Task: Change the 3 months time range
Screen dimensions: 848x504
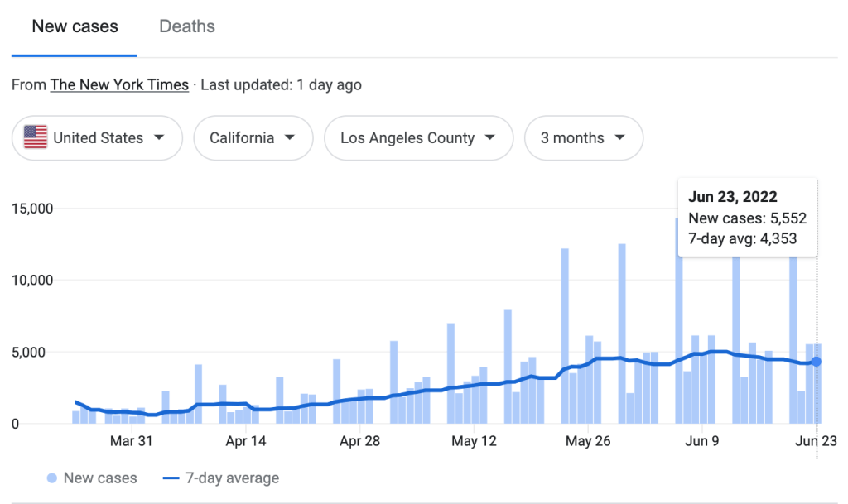Action: click(583, 138)
